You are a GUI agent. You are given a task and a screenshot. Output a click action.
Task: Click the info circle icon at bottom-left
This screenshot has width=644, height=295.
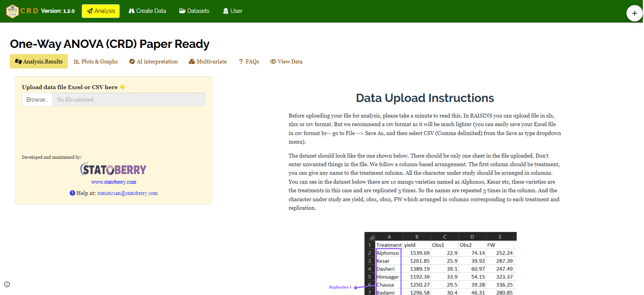(7, 284)
